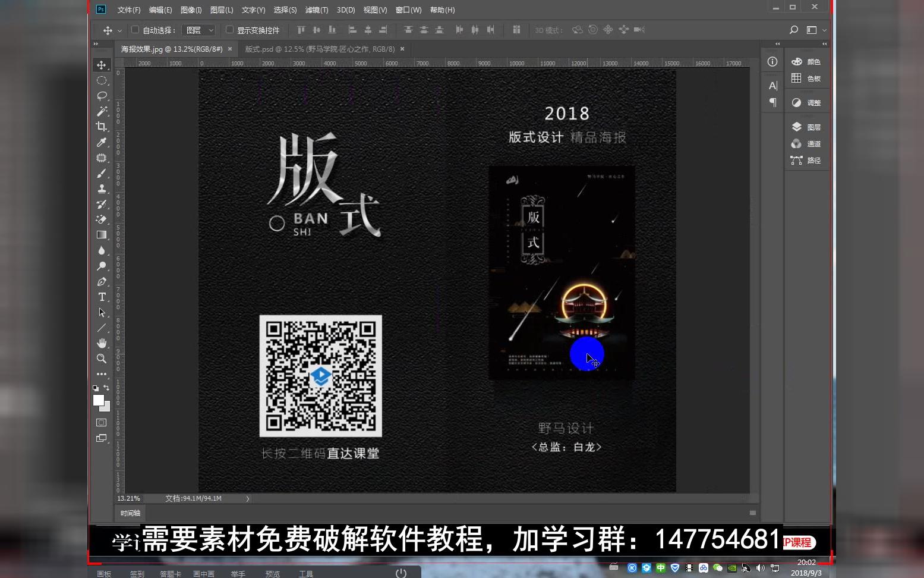Screen dimensions: 924x578
Task: Open the 路径 panel
Action: [806, 161]
